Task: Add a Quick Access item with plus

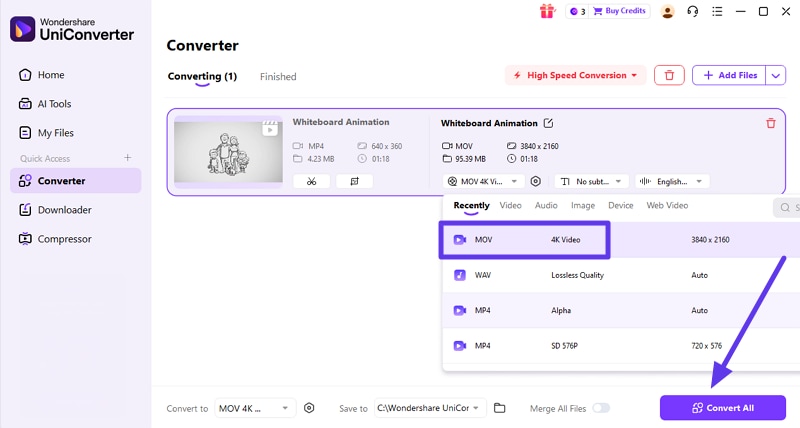Action: tap(128, 158)
